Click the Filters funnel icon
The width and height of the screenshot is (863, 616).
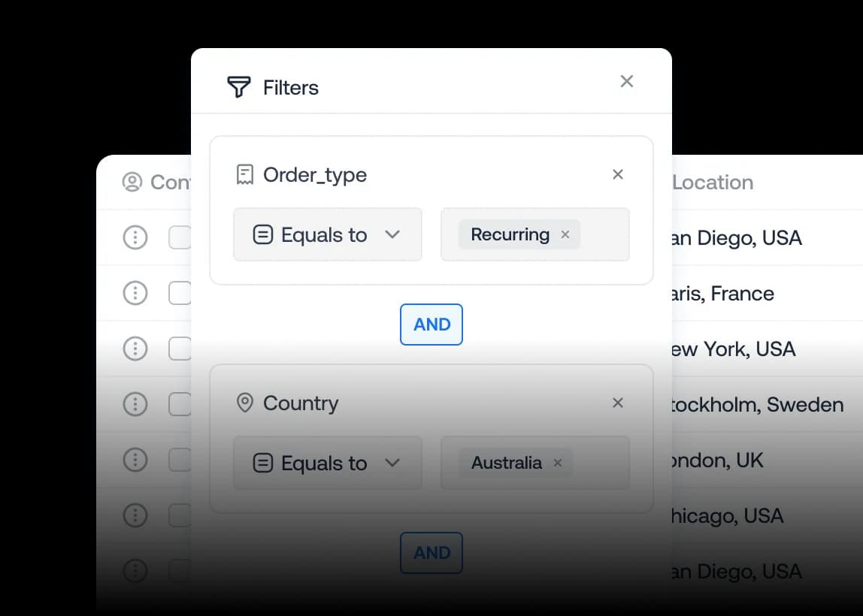click(x=238, y=86)
